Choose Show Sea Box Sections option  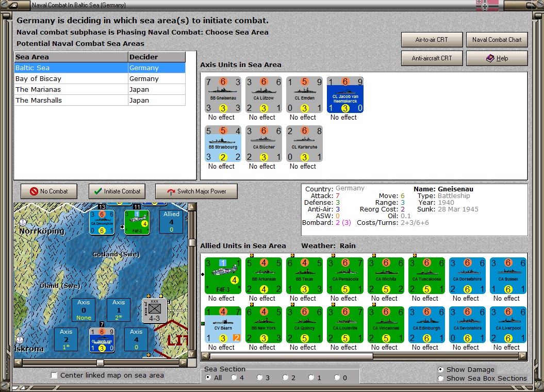440,379
